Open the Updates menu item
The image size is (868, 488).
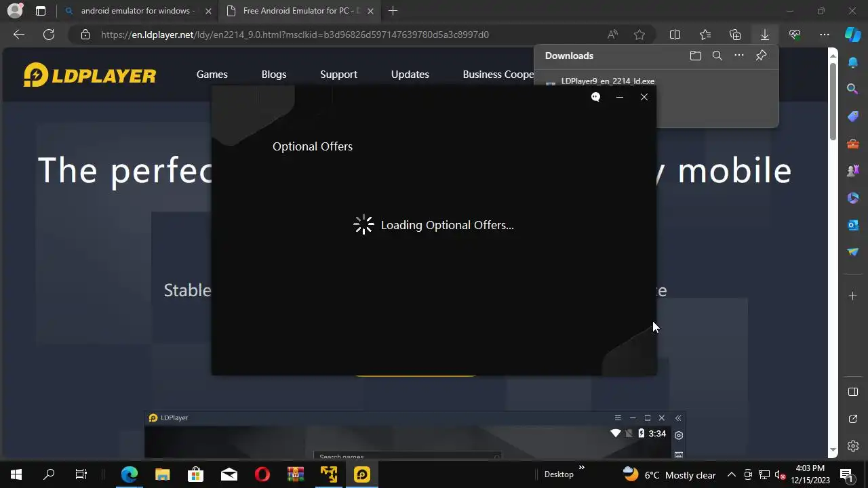click(x=410, y=75)
